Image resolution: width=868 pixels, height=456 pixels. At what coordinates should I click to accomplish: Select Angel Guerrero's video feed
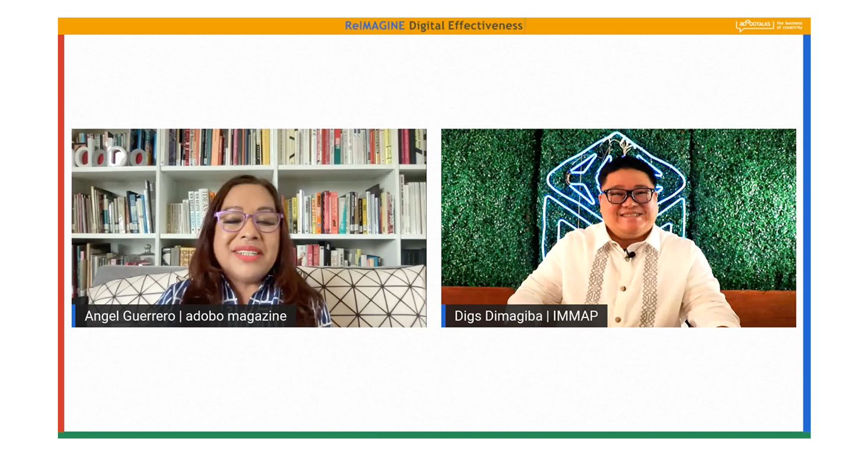click(x=249, y=228)
